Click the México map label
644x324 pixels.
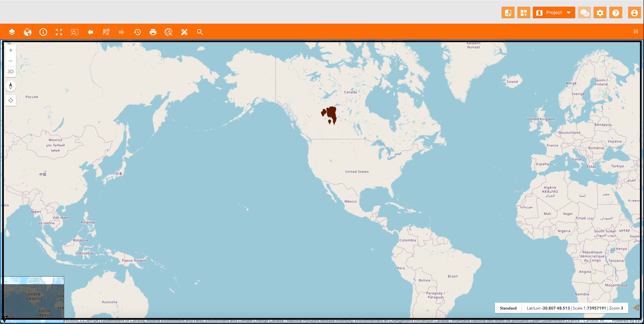coord(351,201)
